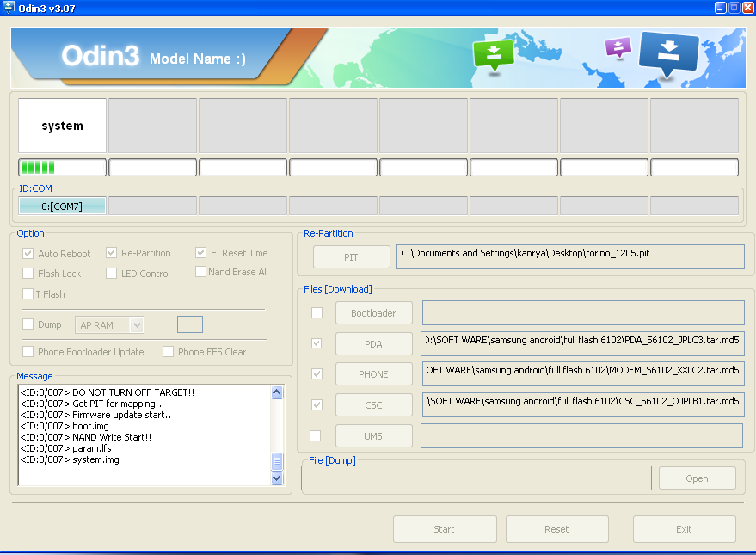Image resolution: width=756 pixels, height=555 pixels.
Task: Click the large blue download icon
Action: point(669,54)
